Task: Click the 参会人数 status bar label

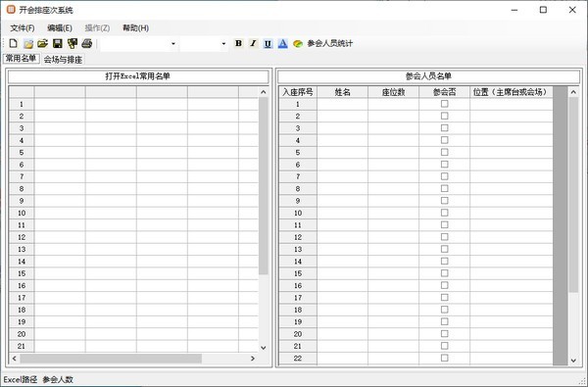Action: point(58,379)
